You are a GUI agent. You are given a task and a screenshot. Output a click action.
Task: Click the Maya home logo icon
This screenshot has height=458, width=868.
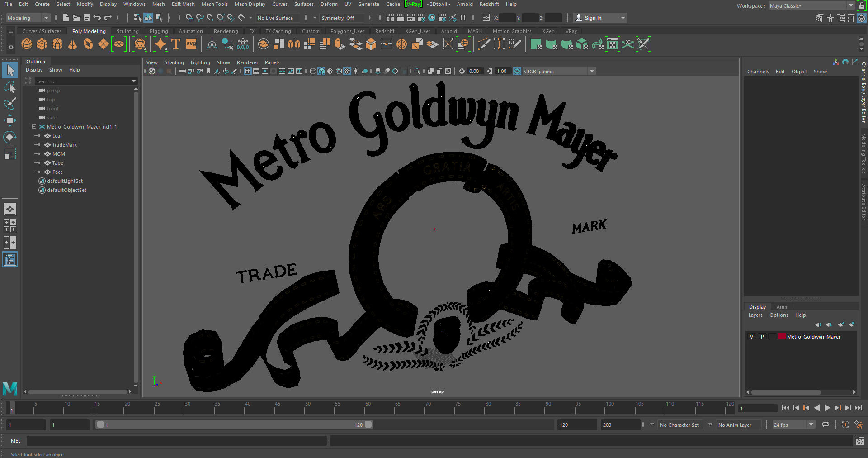(9, 389)
